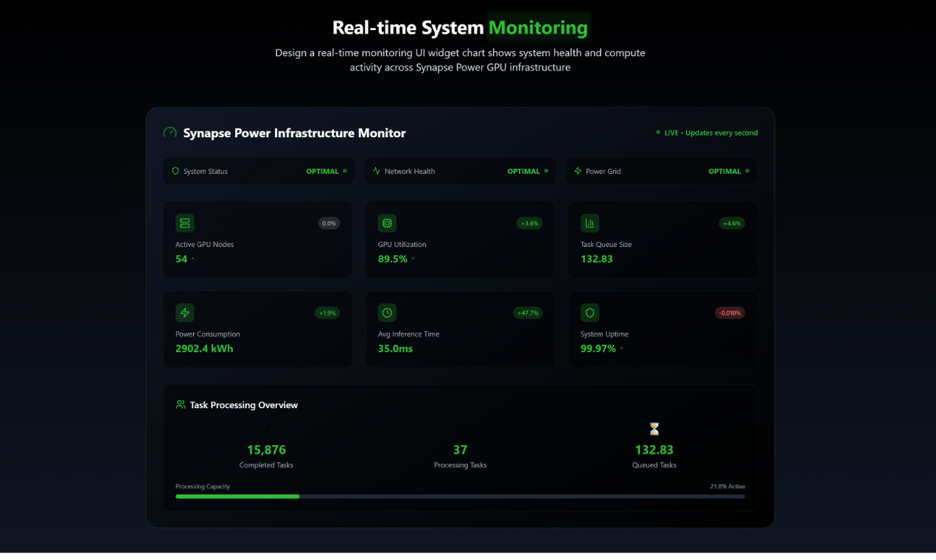Click the 89.5% GPU Utilization value
Screen dimensions: 936x560
pyautogui.click(x=393, y=259)
